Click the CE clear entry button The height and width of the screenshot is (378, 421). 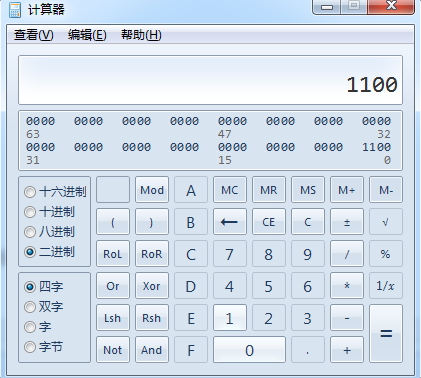point(269,222)
